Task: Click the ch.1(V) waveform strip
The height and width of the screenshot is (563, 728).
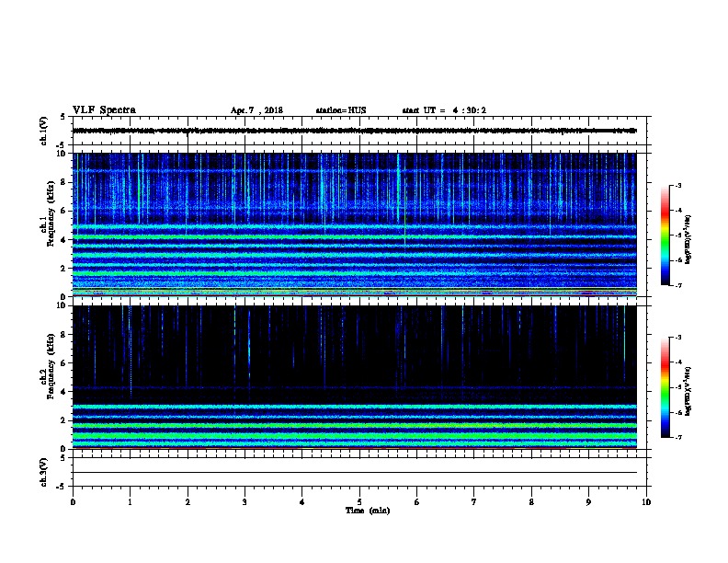Action: point(359,131)
